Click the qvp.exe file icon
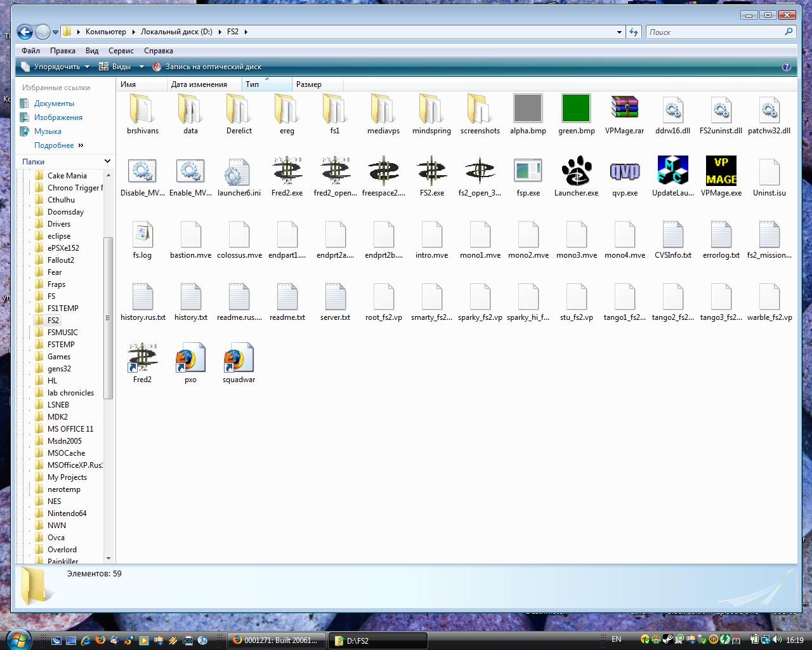This screenshot has height=650, width=812. pyautogui.click(x=624, y=171)
